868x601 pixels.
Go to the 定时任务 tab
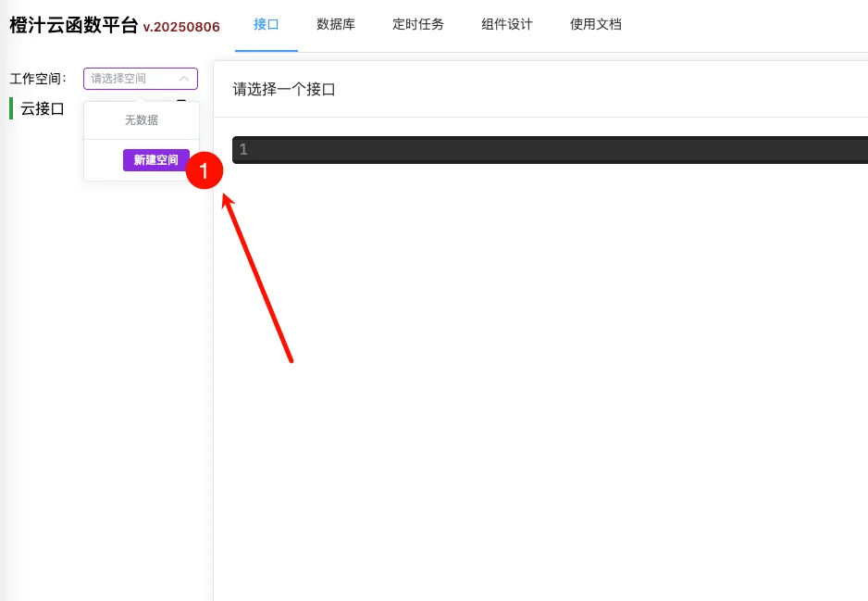pos(417,25)
